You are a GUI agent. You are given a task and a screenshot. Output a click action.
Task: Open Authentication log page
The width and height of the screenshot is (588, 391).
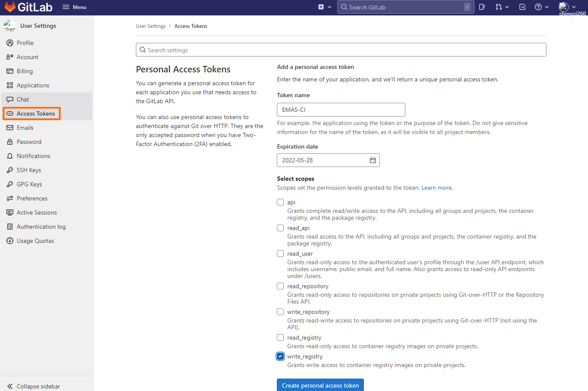[47, 227]
